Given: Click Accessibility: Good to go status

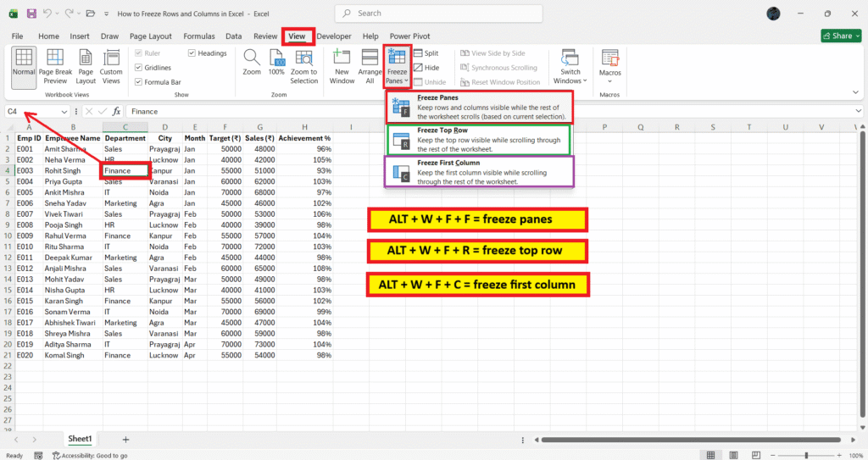Looking at the screenshot, I should click(90, 456).
